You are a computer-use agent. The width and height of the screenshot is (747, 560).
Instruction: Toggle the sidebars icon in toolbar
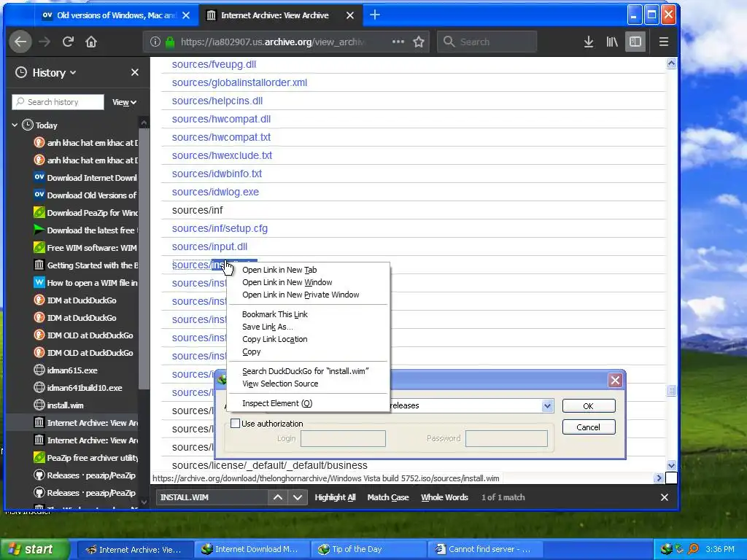(x=635, y=42)
